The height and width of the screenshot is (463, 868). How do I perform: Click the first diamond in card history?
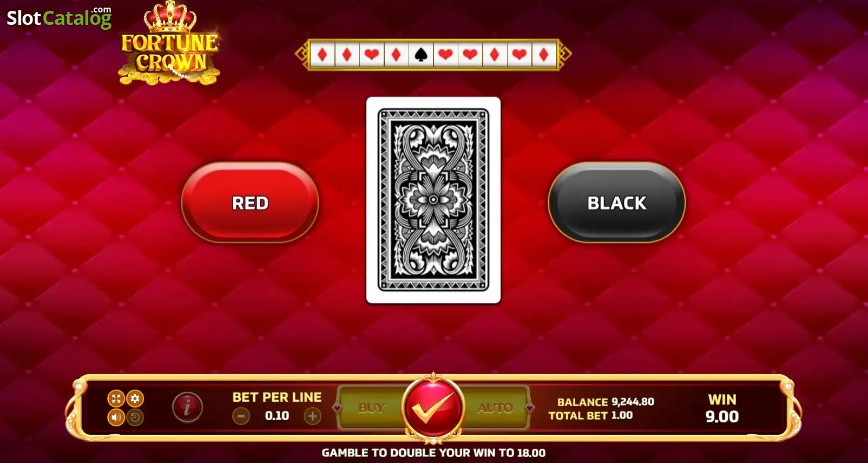(323, 55)
